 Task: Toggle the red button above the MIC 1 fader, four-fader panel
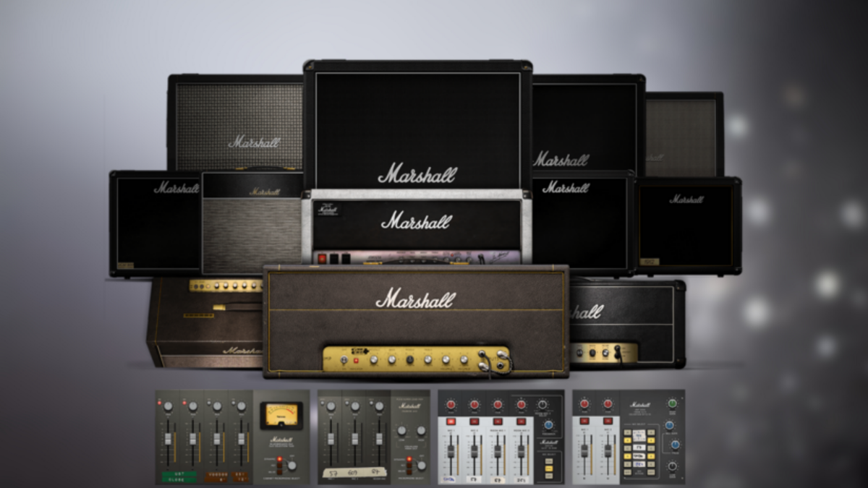coord(451,421)
